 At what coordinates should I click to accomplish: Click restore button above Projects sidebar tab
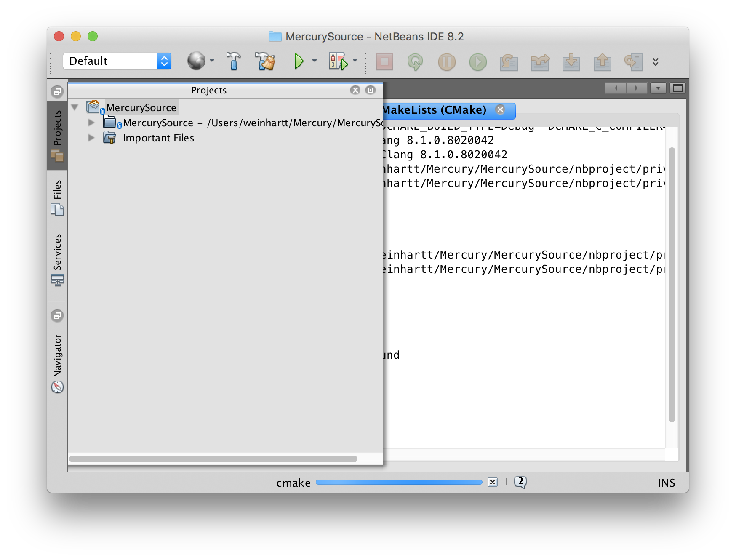tap(57, 91)
